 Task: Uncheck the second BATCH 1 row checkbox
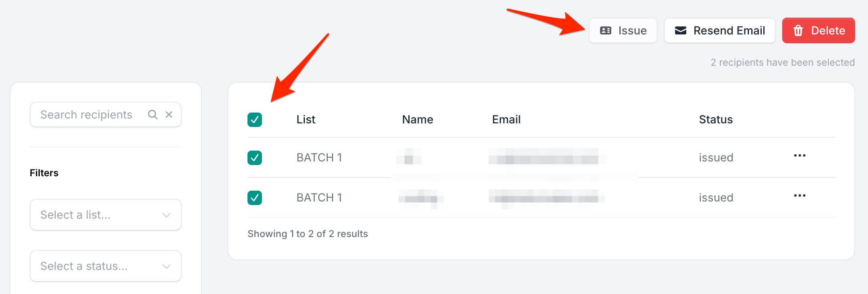(255, 197)
